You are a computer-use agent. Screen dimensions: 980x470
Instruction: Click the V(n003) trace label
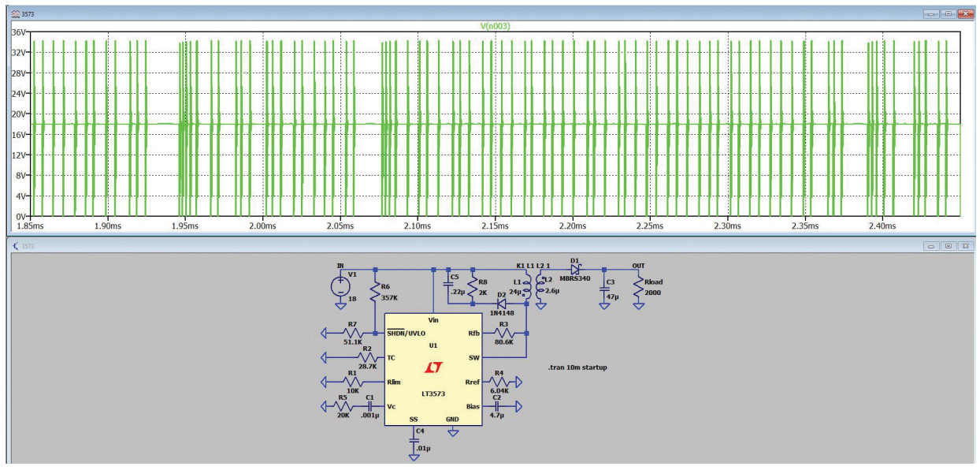click(x=496, y=26)
